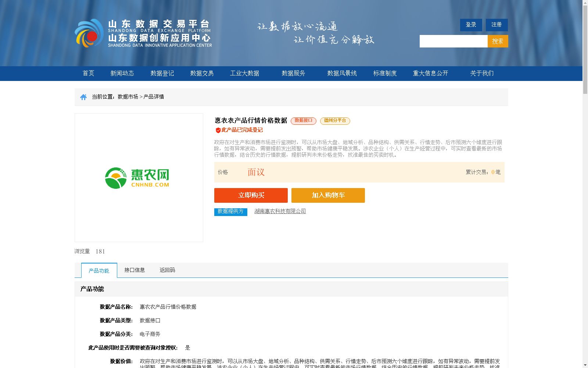The width and height of the screenshot is (588, 368).
Task: Click the 搜索 search button
Action: point(498,41)
